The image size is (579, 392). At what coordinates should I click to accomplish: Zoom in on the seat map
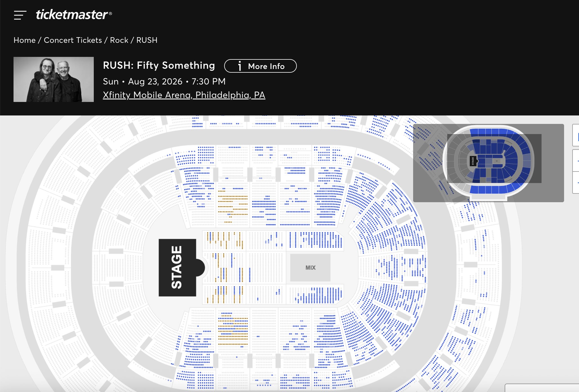point(576,161)
